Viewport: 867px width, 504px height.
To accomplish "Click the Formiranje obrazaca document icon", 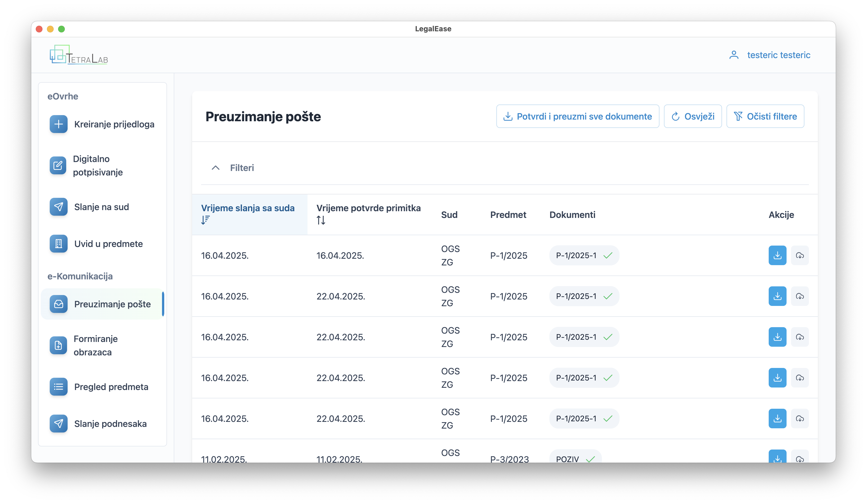I will point(58,345).
